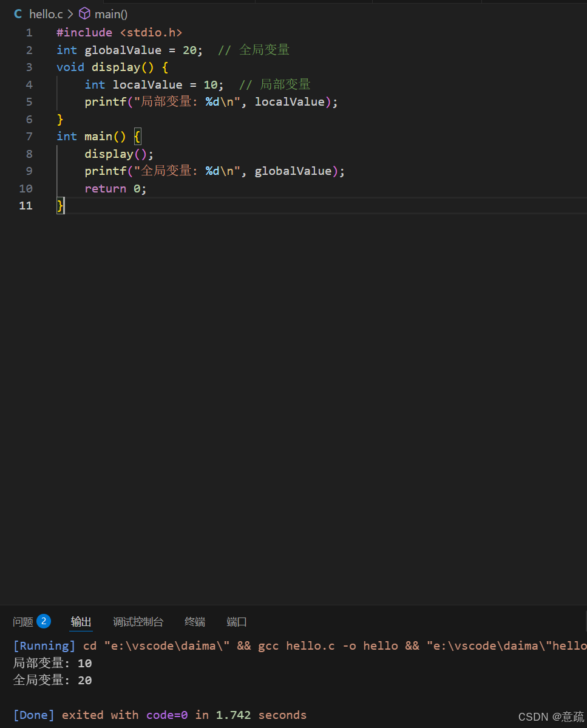Click return 0 statement on line 10
The image size is (587, 728).
tap(115, 188)
